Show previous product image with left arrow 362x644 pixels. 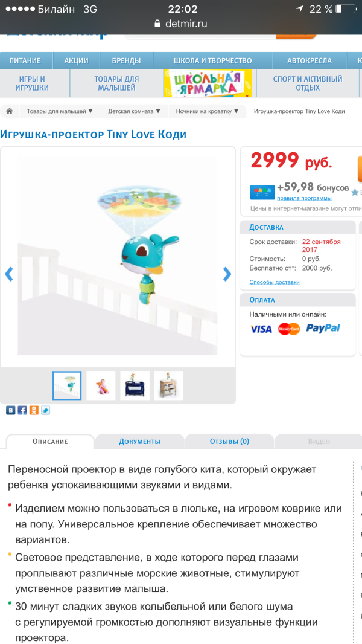click(8, 274)
